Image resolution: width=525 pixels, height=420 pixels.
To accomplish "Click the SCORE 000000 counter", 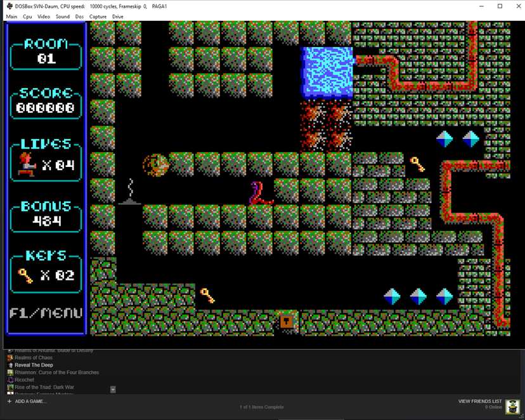I will pos(46,108).
